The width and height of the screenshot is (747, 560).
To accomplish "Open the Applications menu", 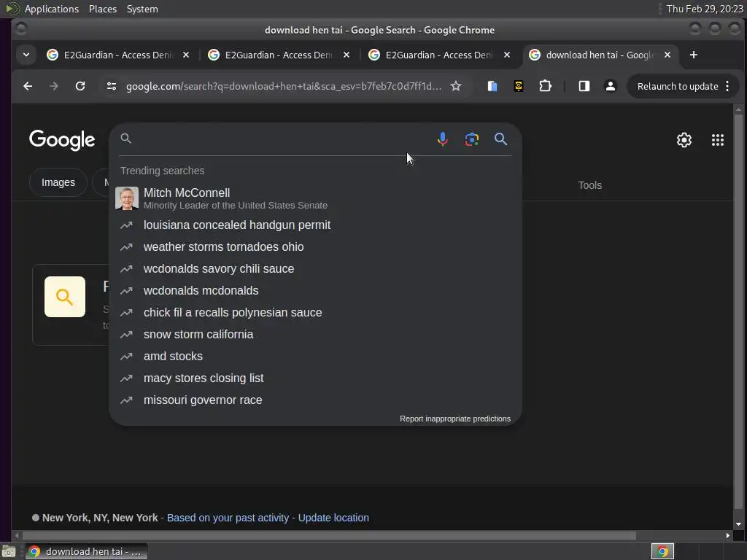I will pyautogui.click(x=52, y=9).
